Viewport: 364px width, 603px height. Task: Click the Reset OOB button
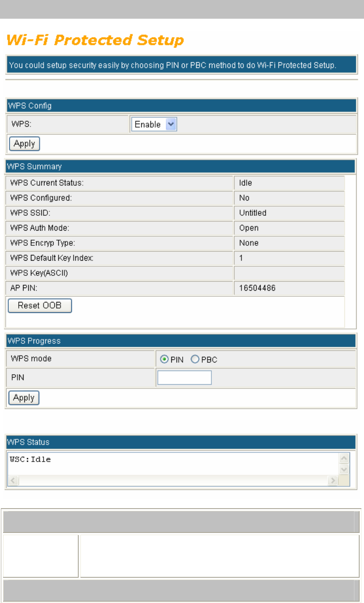tap(40, 306)
